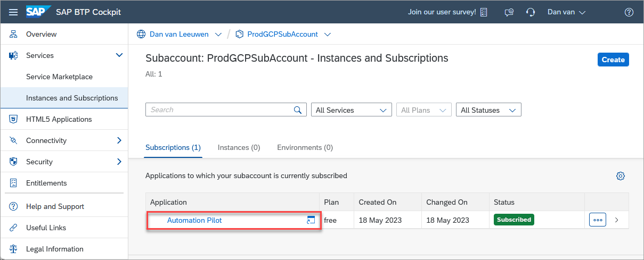Click the Help and Support circle icon

[14, 206]
